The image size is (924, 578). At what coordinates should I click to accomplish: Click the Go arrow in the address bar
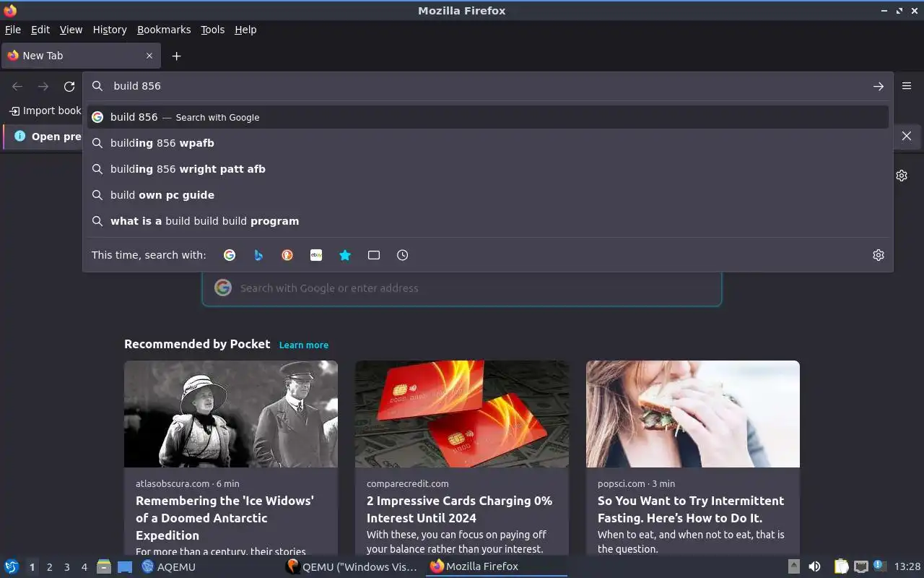[x=879, y=86]
